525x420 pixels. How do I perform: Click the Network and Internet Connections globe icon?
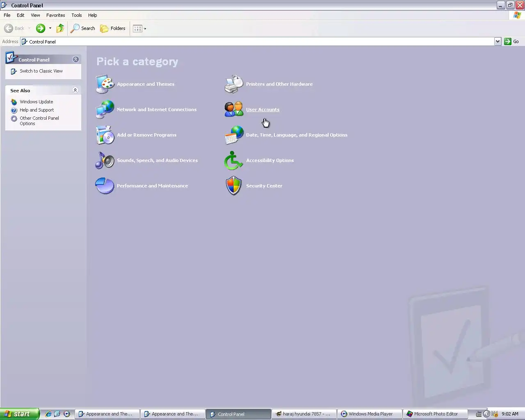[x=105, y=110]
